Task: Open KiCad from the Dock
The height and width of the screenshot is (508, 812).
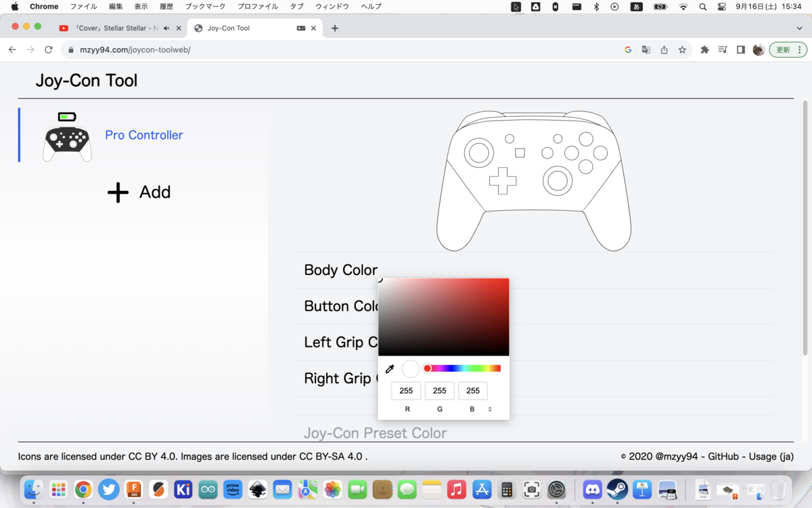Action: pyautogui.click(x=183, y=489)
